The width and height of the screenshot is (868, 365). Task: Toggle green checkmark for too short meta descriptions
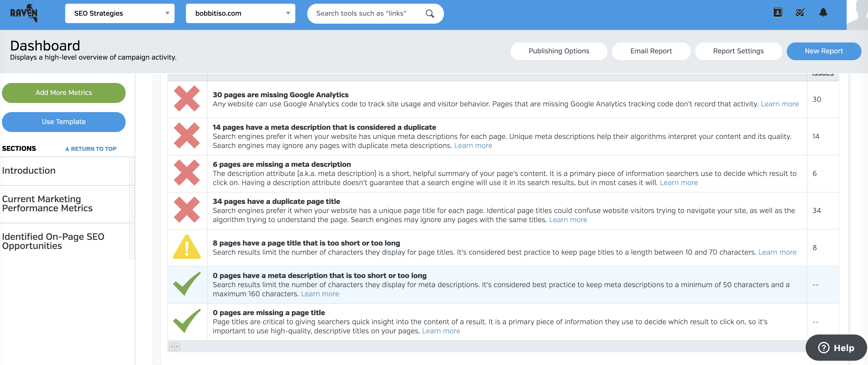(187, 284)
